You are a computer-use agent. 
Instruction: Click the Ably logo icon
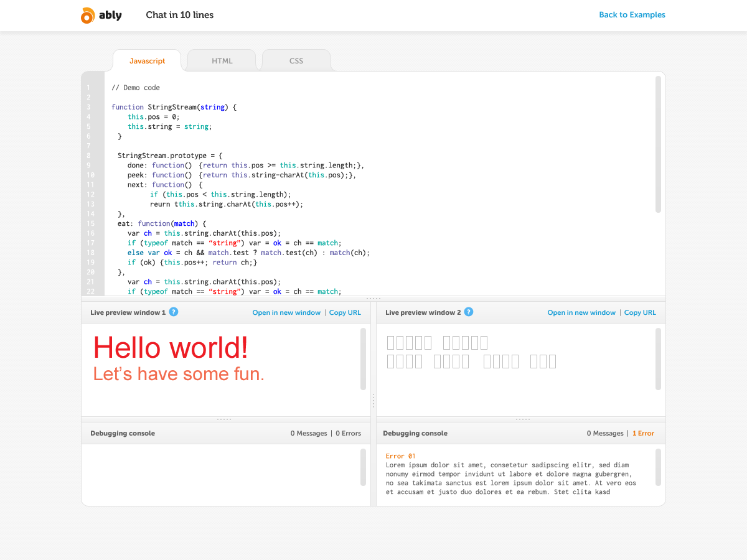click(88, 16)
